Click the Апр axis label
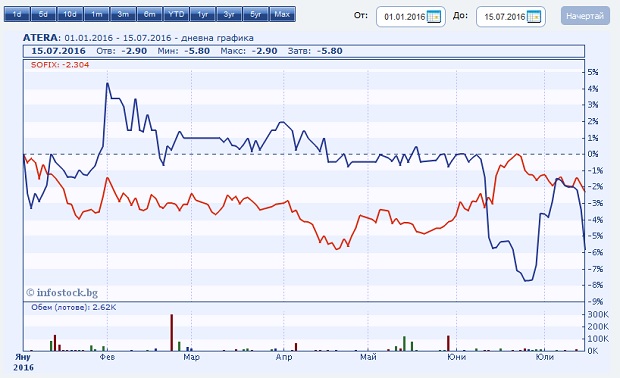The height and width of the screenshot is (378, 620). pyautogui.click(x=284, y=357)
